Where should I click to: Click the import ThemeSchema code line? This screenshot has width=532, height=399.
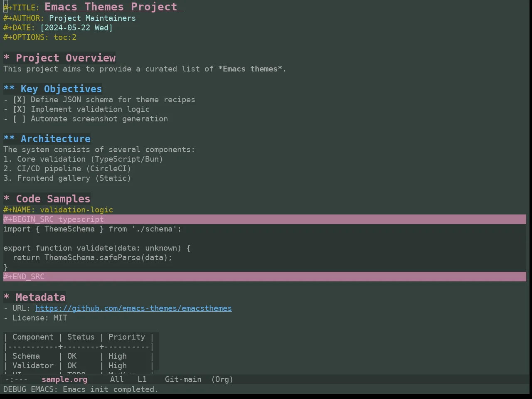pyautogui.click(x=92, y=229)
